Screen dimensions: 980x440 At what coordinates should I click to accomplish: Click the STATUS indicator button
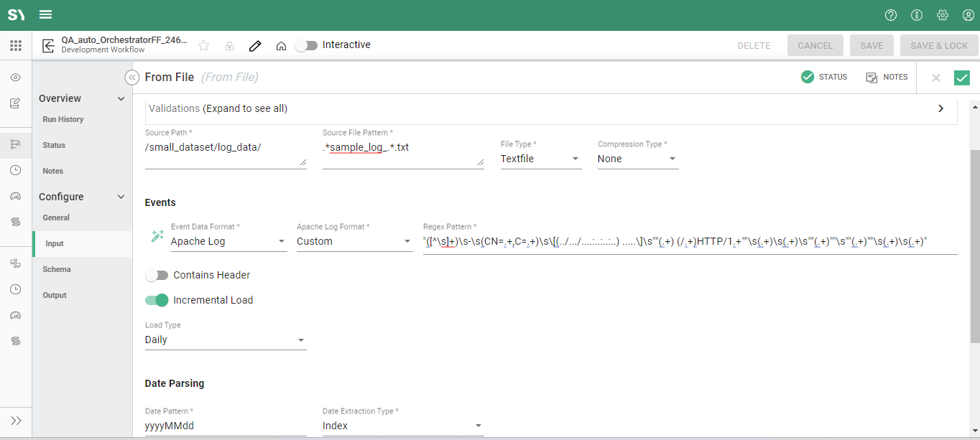[824, 77]
